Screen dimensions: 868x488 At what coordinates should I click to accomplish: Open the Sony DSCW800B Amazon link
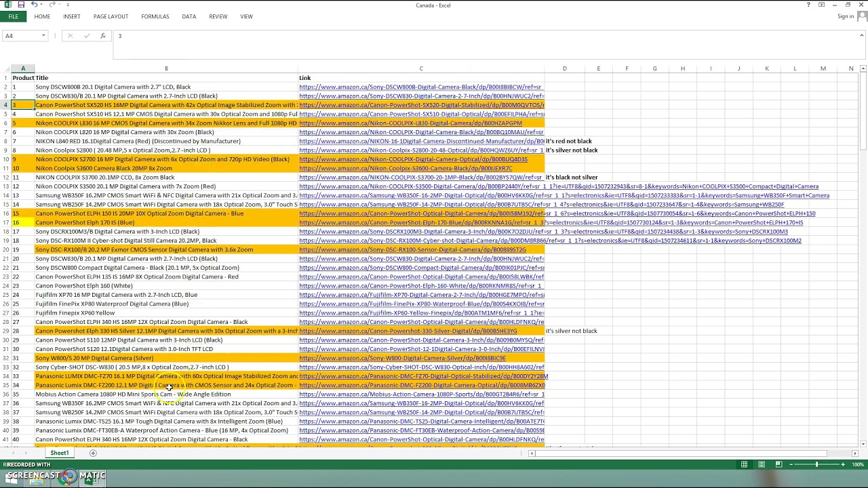pos(420,87)
